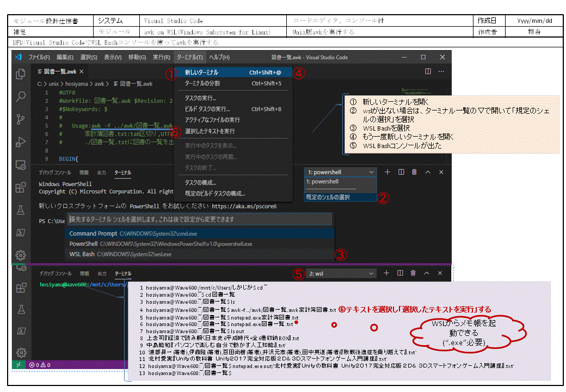Choose ビルド タスクの実行... from the Terminal menu

(x=233, y=109)
